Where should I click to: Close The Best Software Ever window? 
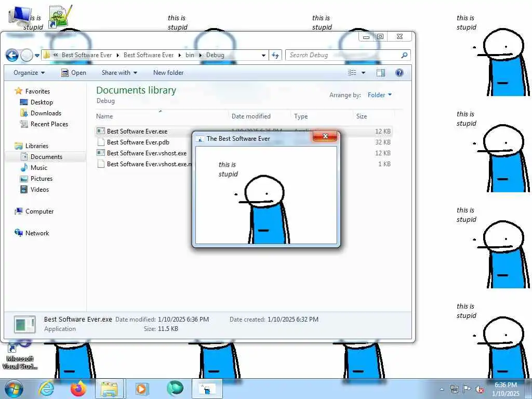[x=325, y=136]
